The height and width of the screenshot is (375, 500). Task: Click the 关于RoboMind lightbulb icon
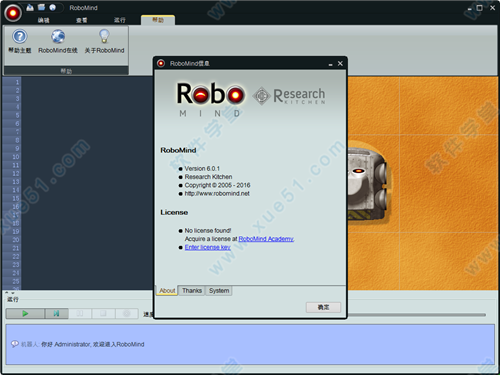click(x=104, y=36)
